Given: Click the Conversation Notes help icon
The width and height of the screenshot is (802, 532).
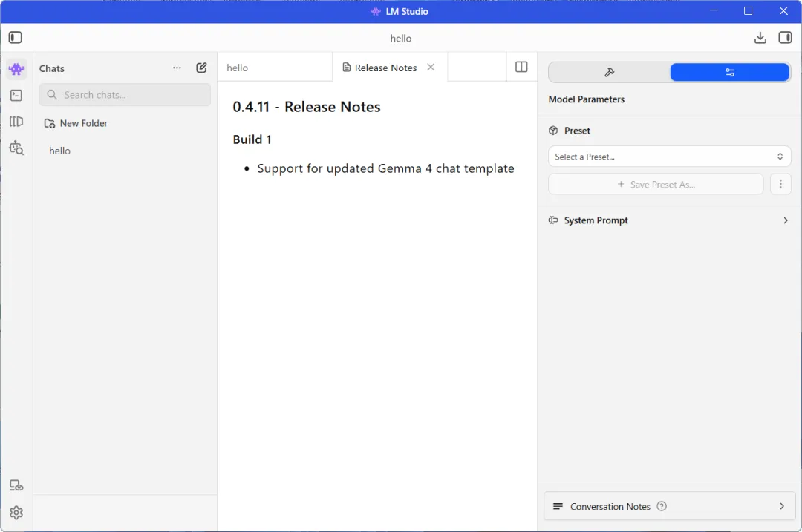Looking at the screenshot, I should pyautogui.click(x=662, y=507).
